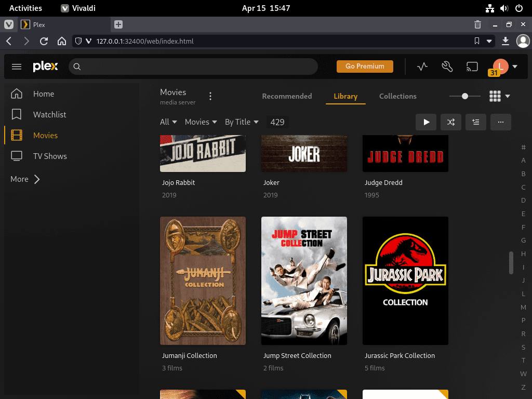Click the Home sidebar icon
This screenshot has width=532, height=399.
[x=17, y=94]
